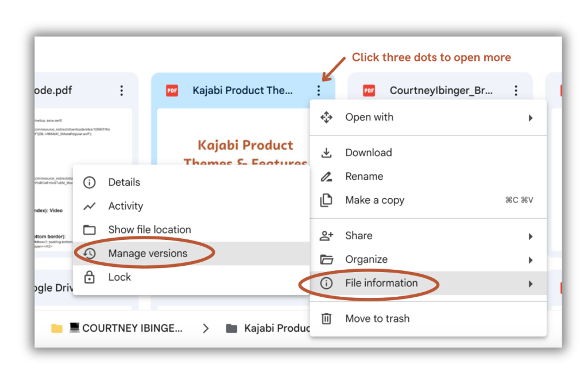Viewport: 588px width, 392px height.
Task: Click the Share person-plus icon
Action: coord(326,236)
